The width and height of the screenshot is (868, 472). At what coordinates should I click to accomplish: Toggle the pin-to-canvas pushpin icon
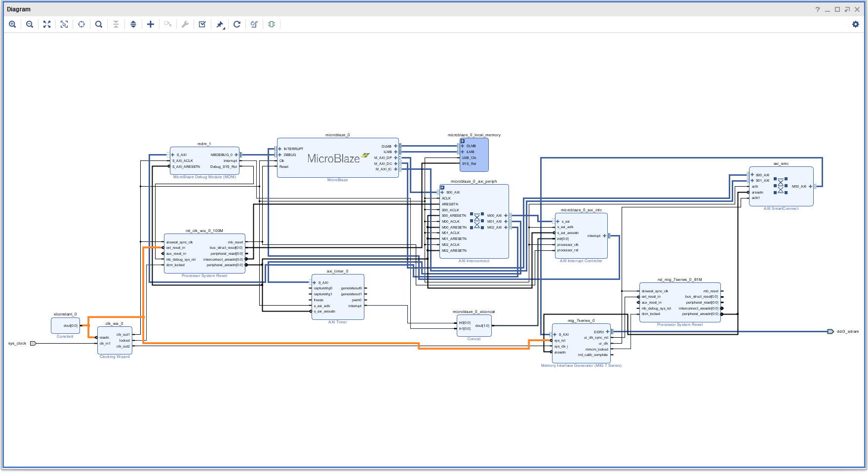220,24
